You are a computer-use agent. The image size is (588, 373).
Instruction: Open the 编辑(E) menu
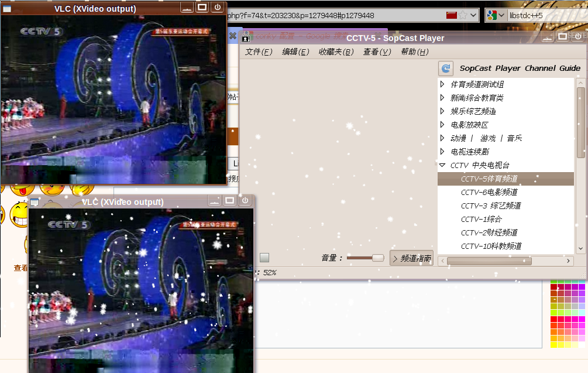[x=295, y=52]
